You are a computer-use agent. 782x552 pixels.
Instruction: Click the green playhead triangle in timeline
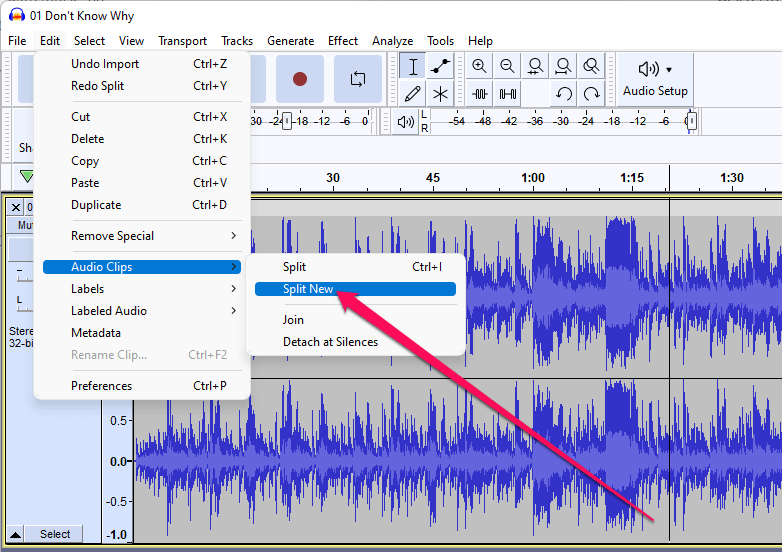[x=26, y=176]
